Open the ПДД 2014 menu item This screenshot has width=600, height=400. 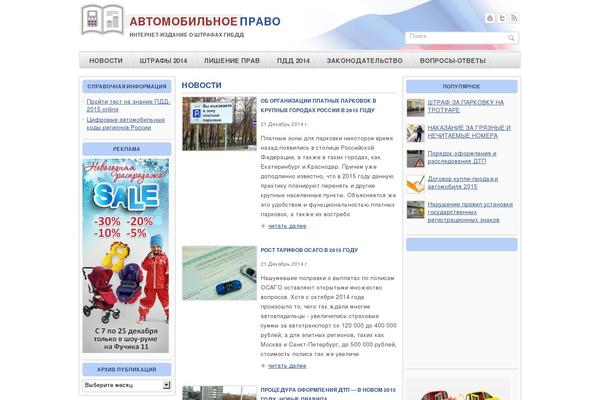pyautogui.click(x=293, y=60)
